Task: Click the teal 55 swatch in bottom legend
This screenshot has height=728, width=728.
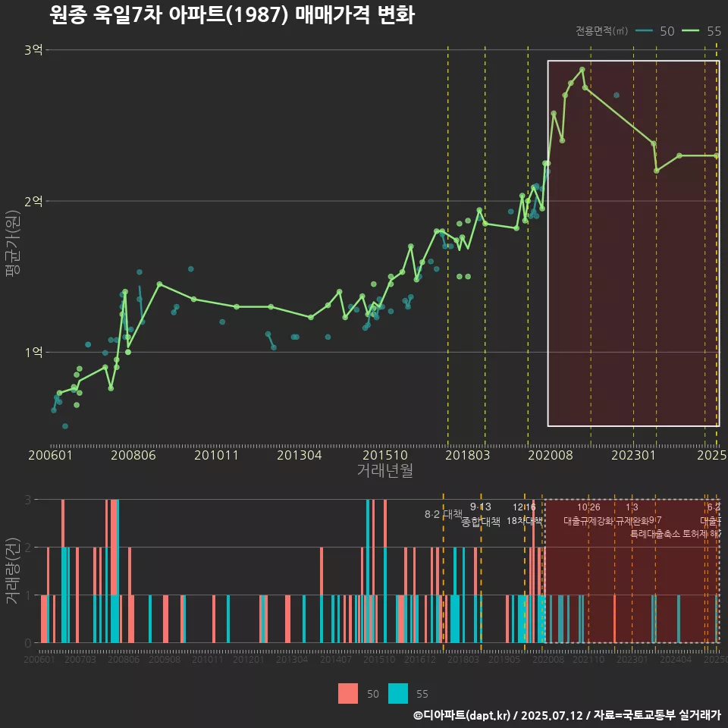Action: [x=398, y=694]
